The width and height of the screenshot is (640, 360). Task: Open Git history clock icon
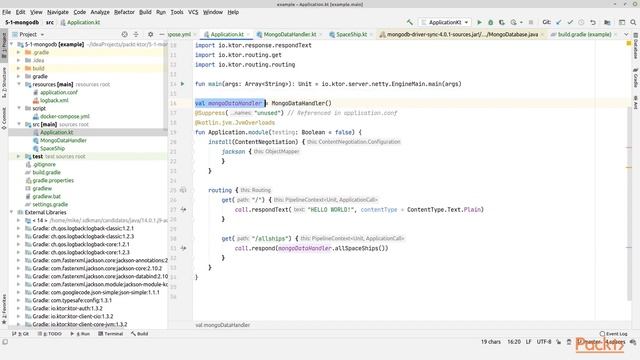[581, 22]
